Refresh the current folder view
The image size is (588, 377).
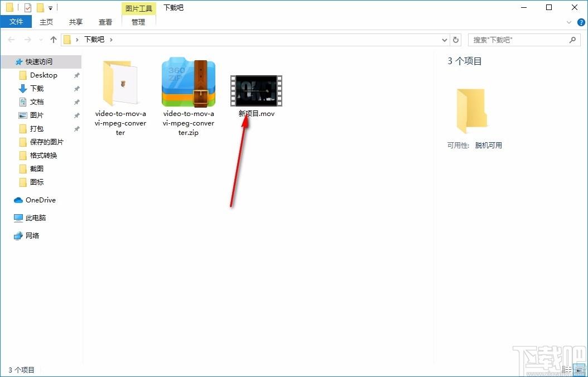(456, 40)
